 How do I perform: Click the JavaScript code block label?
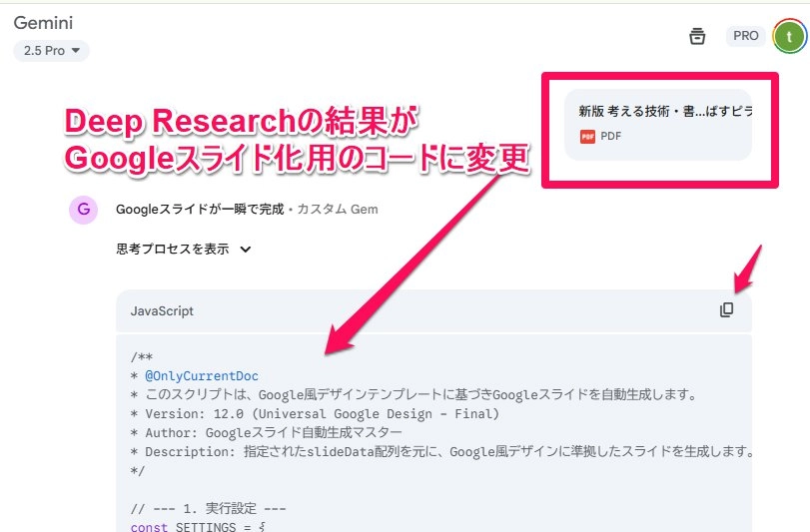(x=162, y=310)
